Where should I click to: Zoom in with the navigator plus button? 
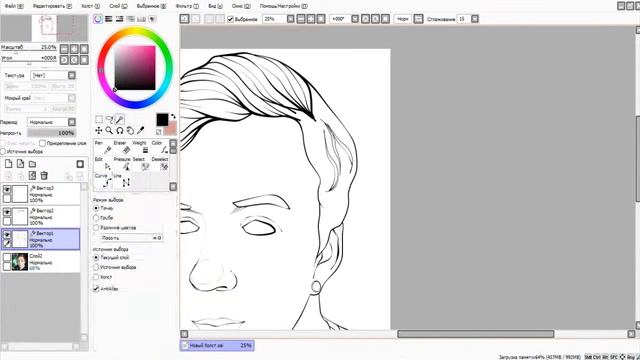coord(74,49)
